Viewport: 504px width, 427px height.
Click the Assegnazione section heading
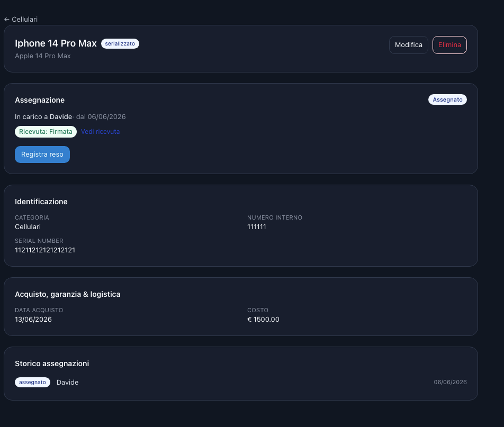[x=40, y=100]
